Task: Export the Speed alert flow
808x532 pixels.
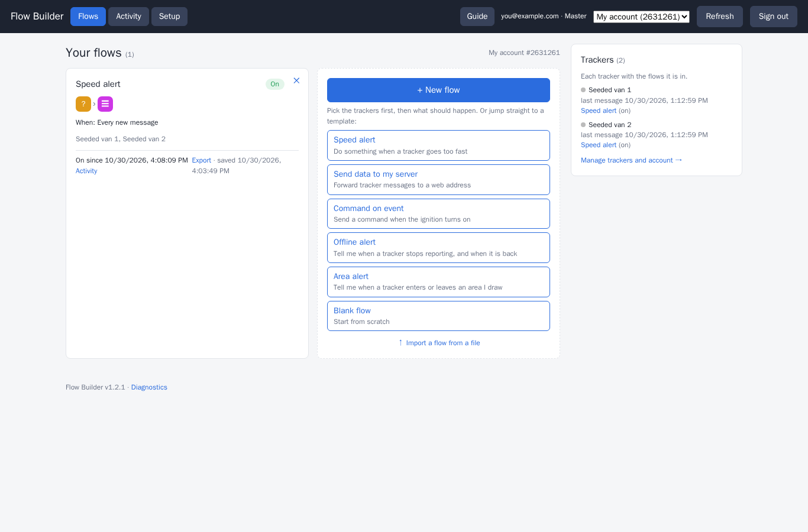Action: tap(201, 160)
